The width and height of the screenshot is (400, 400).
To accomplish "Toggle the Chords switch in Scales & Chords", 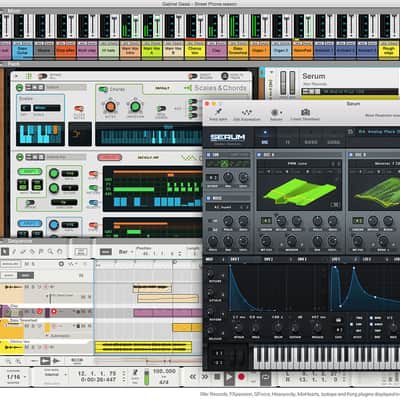I will click(x=103, y=89).
